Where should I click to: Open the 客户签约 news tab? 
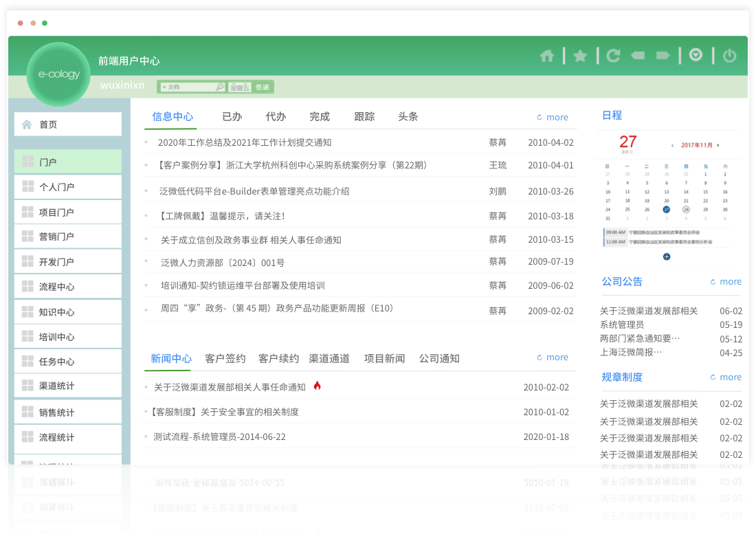(x=225, y=358)
